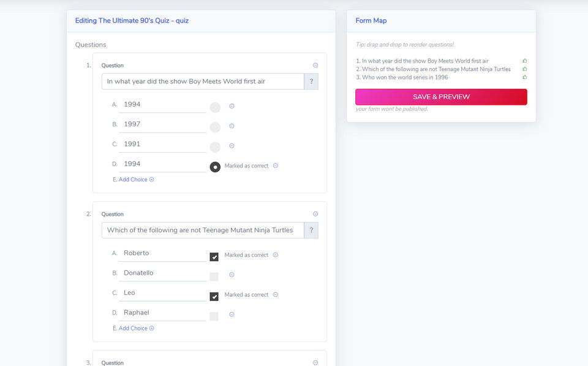588x366 pixels.
Task: Delete the Donatello choice via minus icon
Action: 232,275
